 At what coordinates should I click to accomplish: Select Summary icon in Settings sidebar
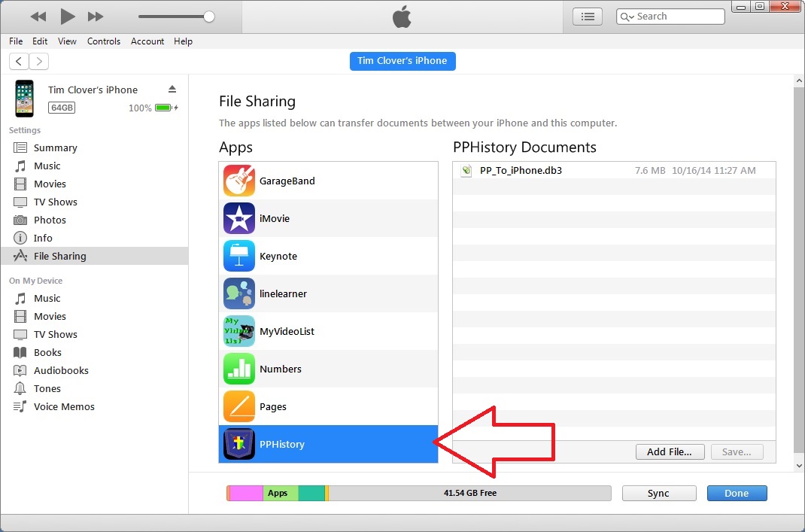click(20, 148)
